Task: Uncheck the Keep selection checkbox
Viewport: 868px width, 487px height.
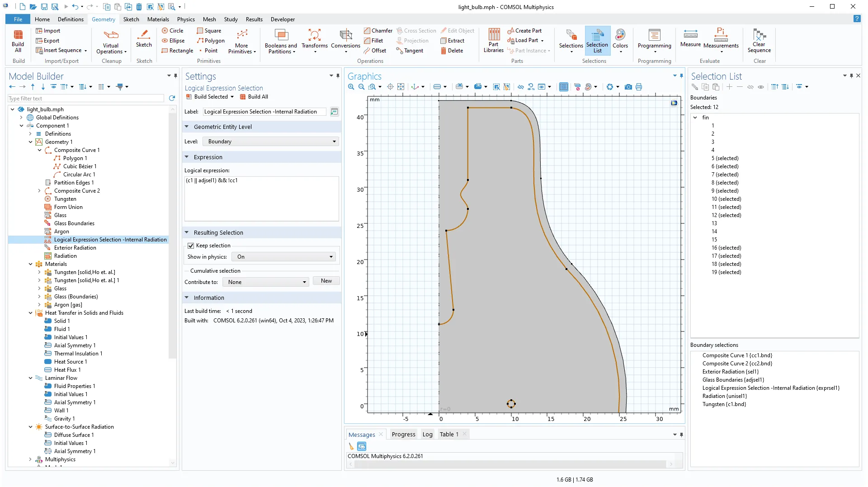Action: point(191,246)
